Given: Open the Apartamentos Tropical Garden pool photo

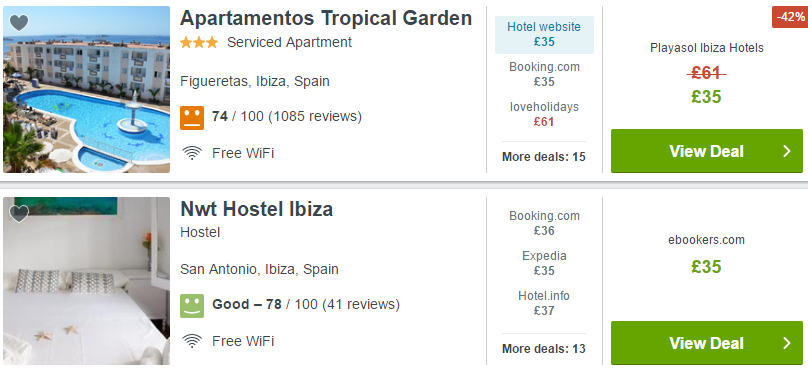Looking at the screenshot, I should click(x=86, y=89).
